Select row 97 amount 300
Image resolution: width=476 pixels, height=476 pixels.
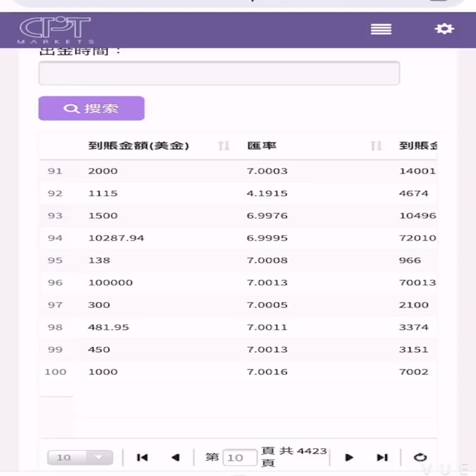click(99, 305)
